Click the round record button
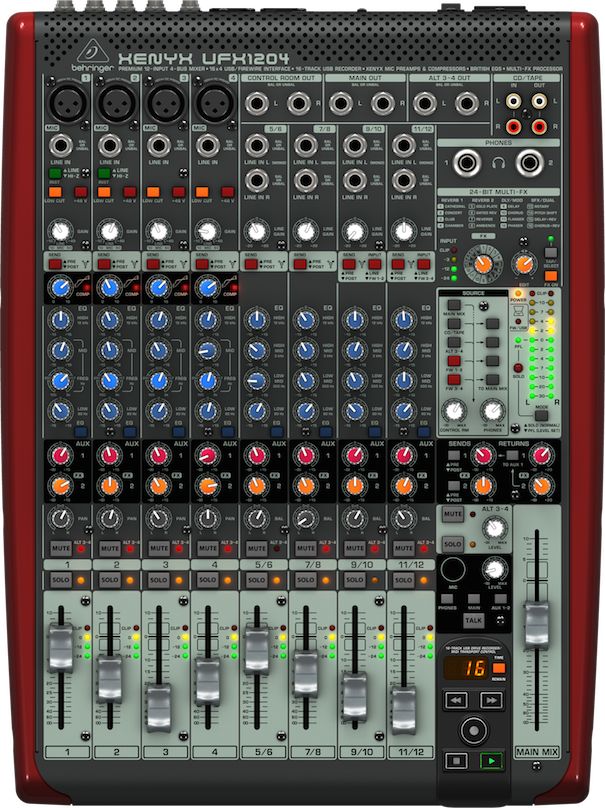The height and width of the screenshot is (808, 605). click(473, 730)
